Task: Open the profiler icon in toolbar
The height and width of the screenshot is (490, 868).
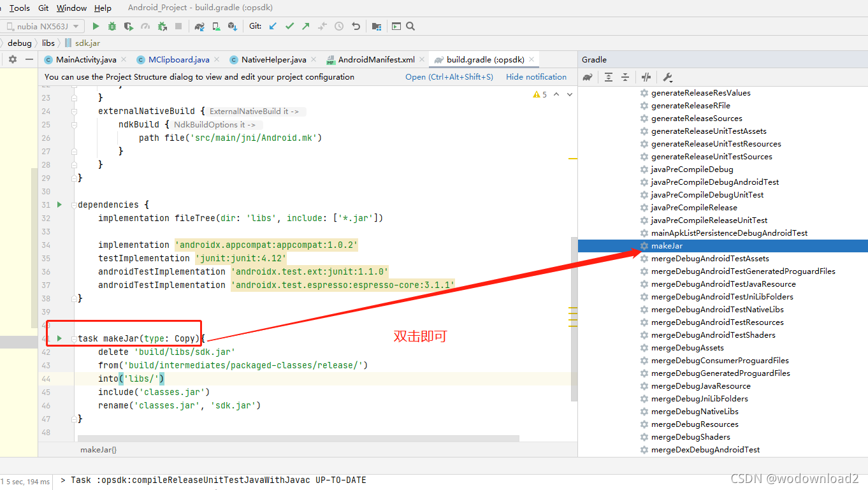Action: tap(145, 26)
